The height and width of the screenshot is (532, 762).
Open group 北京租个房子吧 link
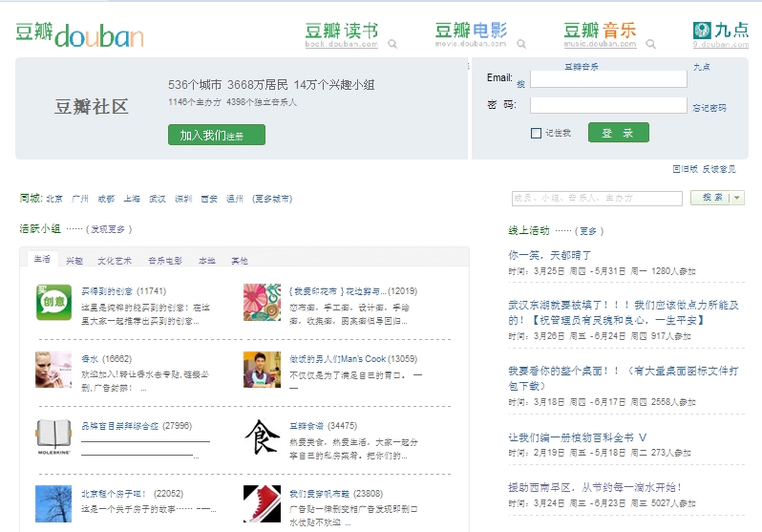pos(115,494)
